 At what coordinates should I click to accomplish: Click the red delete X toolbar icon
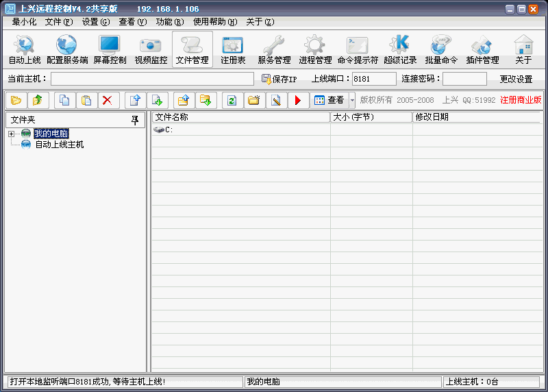point(106,101)
